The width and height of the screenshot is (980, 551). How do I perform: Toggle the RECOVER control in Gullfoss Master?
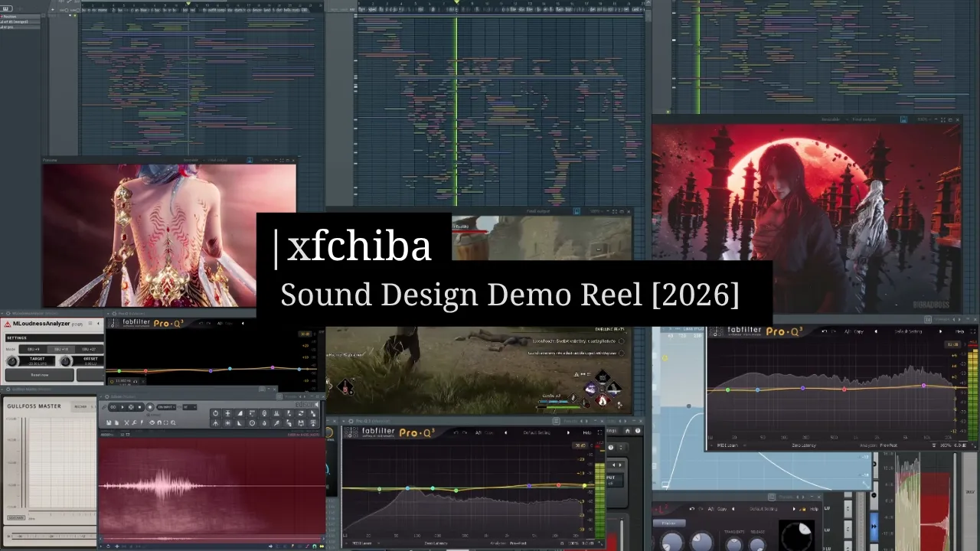click(x=80, y=406)
